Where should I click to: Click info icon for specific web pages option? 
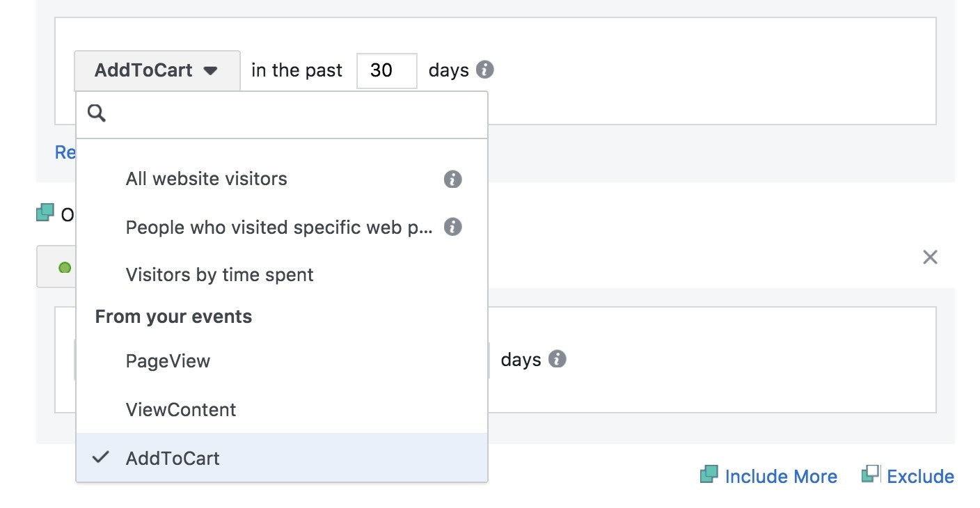(452, 227)
